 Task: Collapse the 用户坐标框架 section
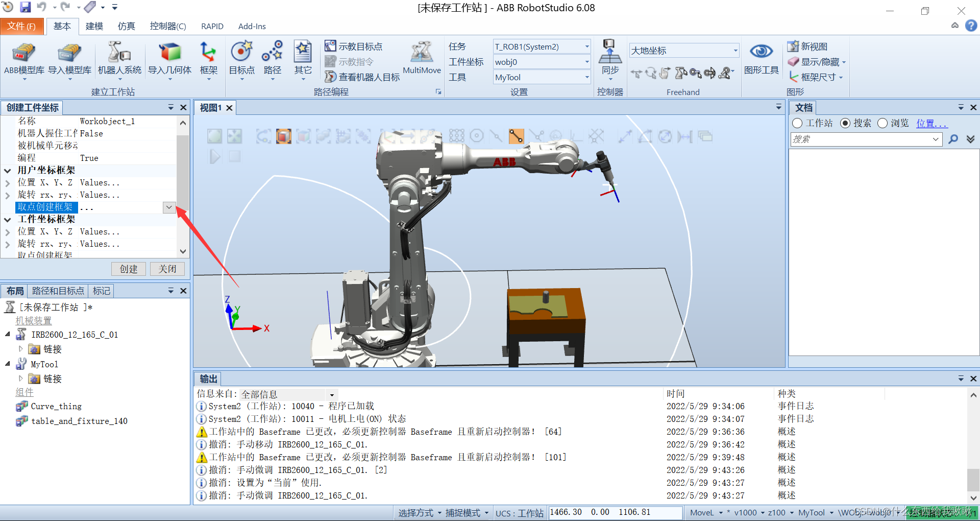tap(8, 171)
